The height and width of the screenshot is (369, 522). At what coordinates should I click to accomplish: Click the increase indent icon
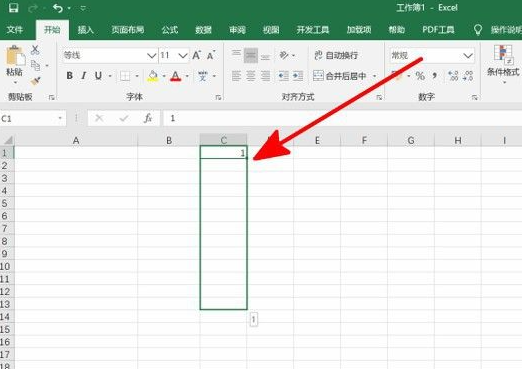tap(298, 76)
